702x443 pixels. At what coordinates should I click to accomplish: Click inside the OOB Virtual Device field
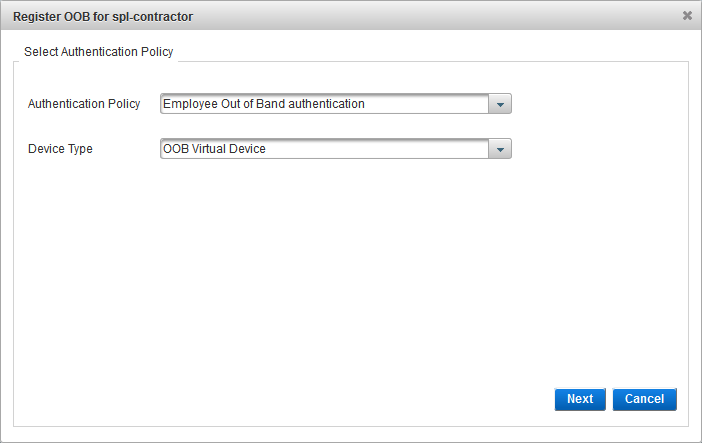320,149
